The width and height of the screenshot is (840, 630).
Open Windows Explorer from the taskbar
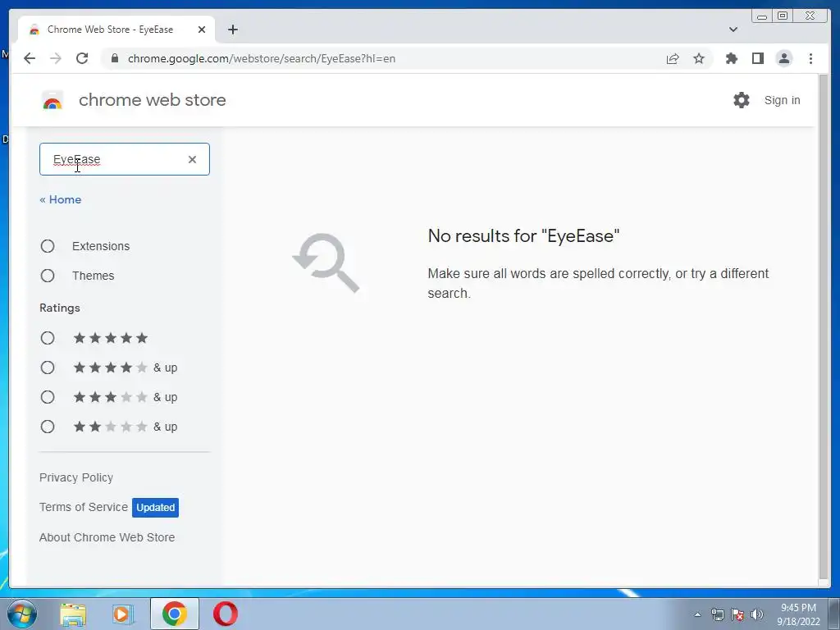click(73, 614)
